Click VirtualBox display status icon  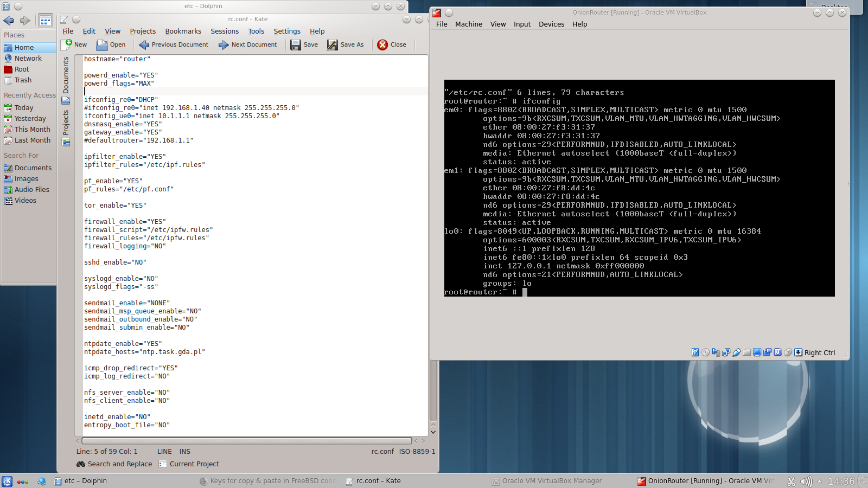coord(757,352)
